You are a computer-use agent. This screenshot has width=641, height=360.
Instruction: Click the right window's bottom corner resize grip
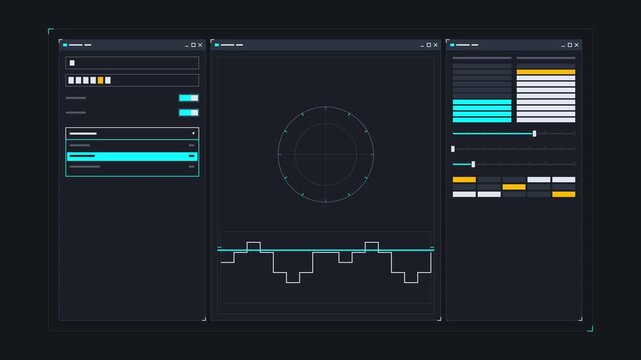tap(580, 319)
